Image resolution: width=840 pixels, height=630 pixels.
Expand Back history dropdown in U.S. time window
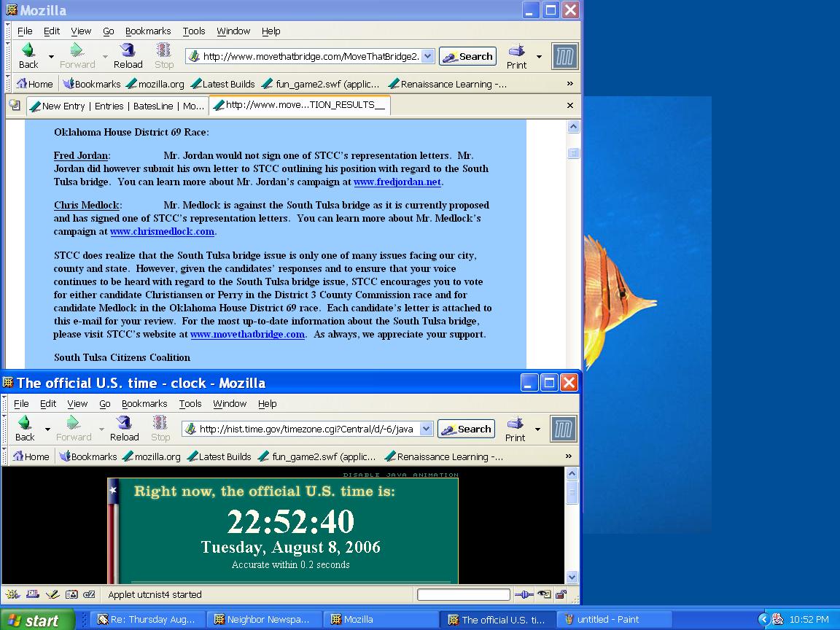click(47, 429)
